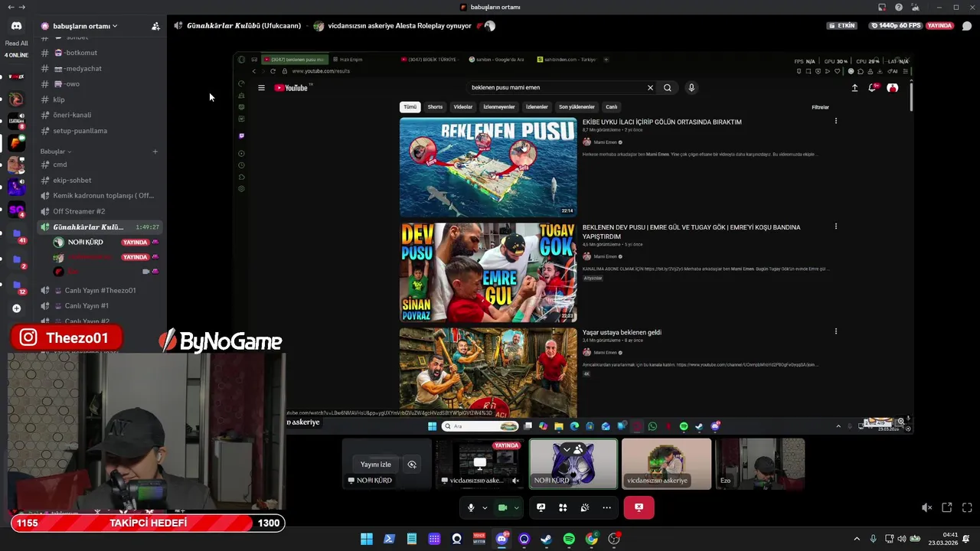
Task: Open the activities icon in call controls
Action: tap(563, 507)
